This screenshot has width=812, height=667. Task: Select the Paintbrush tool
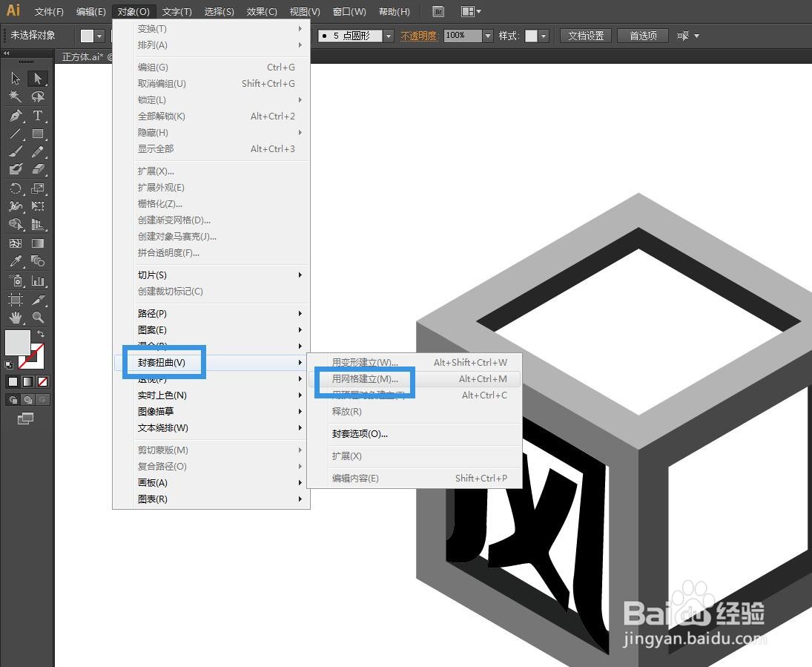tap(15, 151)
